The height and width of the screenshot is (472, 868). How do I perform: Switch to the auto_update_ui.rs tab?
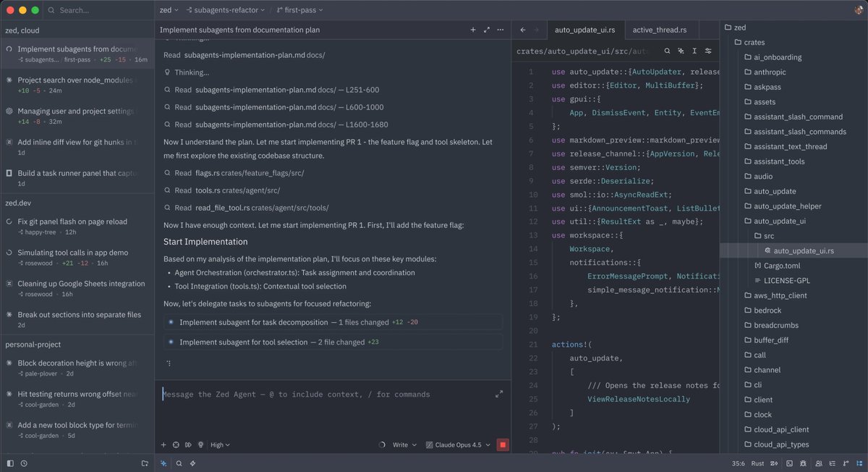click(584, 30)
